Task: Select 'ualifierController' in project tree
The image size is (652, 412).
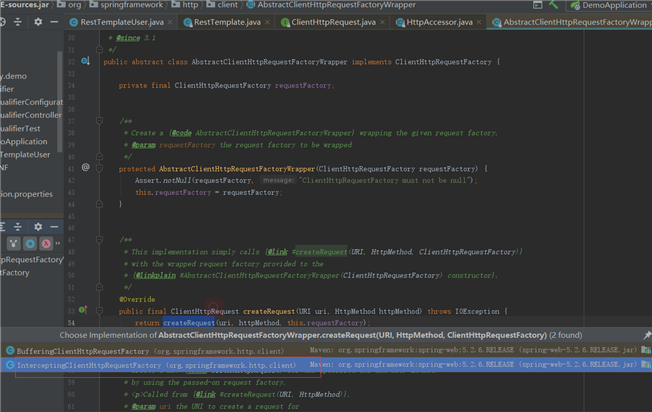Action: click(x=31, y=115)
